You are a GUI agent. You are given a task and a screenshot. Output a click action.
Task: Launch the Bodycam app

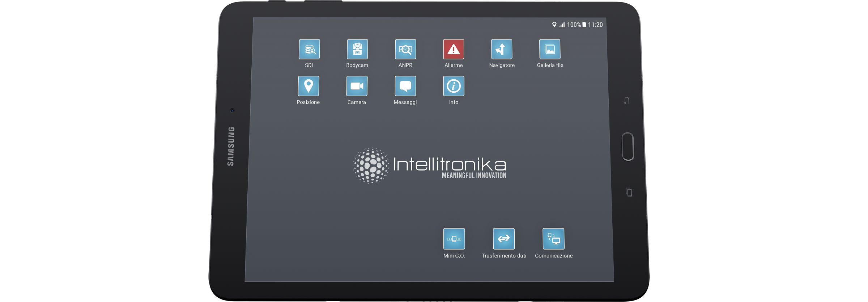[x=357, y=49]
